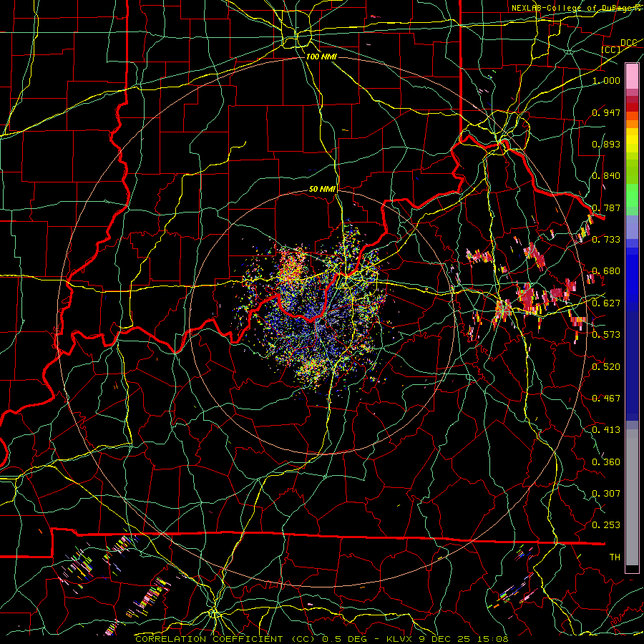This screenshot has height=644, width=644.
Task: Click the TH threshold label on the scale
Action: [615, 557]
